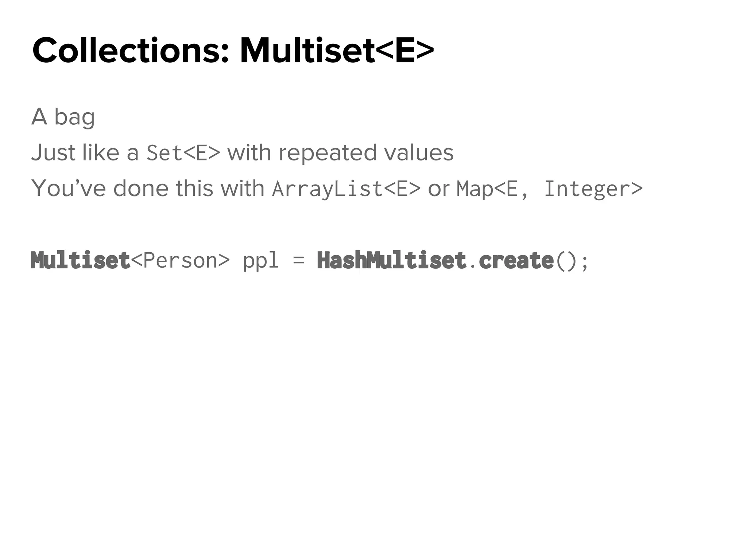Click the "<Person>" type parameter
This screenshot has height=560, width=747.
pyautogui.click(x=180, y=260)
